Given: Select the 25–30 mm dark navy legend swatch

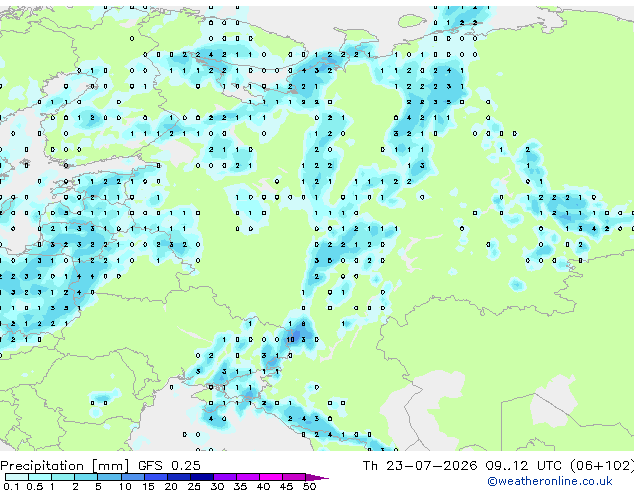Looking at the screenshot, I should [x=202, y=477].
